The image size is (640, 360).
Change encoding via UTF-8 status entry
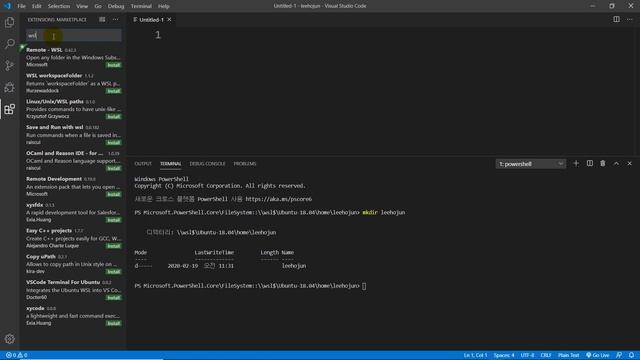pos(527,355)
